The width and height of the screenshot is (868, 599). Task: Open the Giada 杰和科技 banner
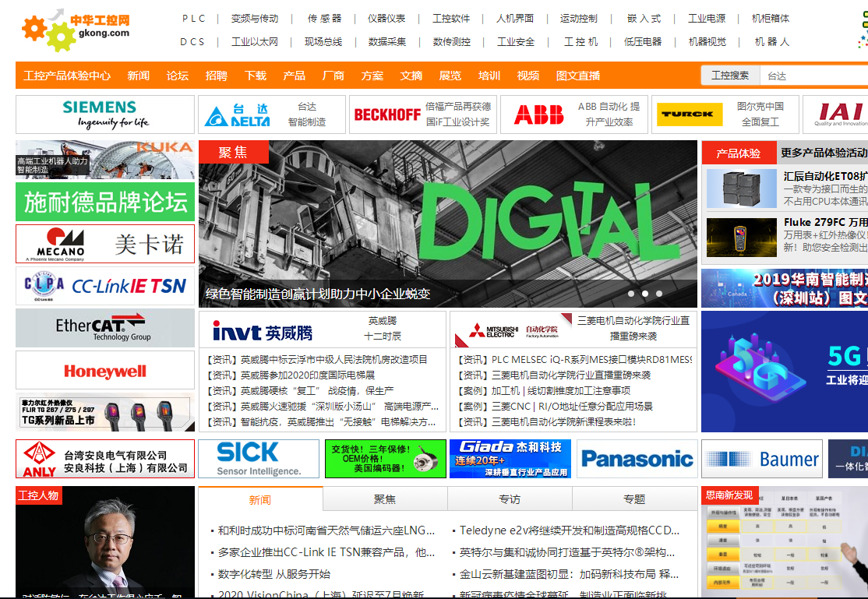click(510, 459)
